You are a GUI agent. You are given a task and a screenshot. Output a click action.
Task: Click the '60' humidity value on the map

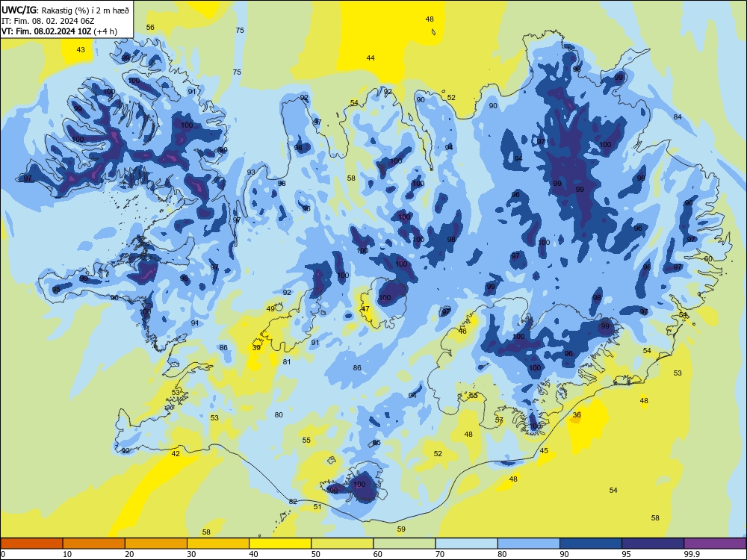click(708, 258)
